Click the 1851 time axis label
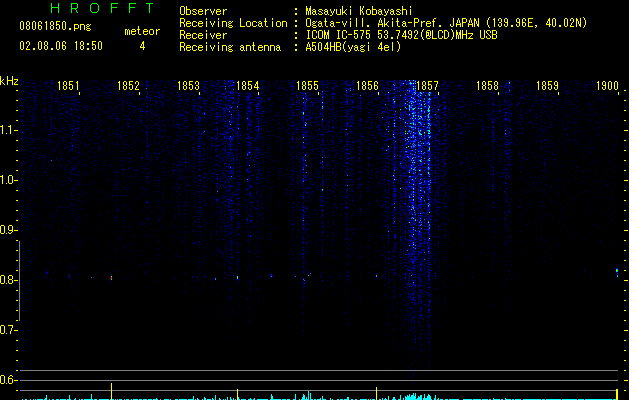This screenshot has height=400, width=629. tap(68, 86)
